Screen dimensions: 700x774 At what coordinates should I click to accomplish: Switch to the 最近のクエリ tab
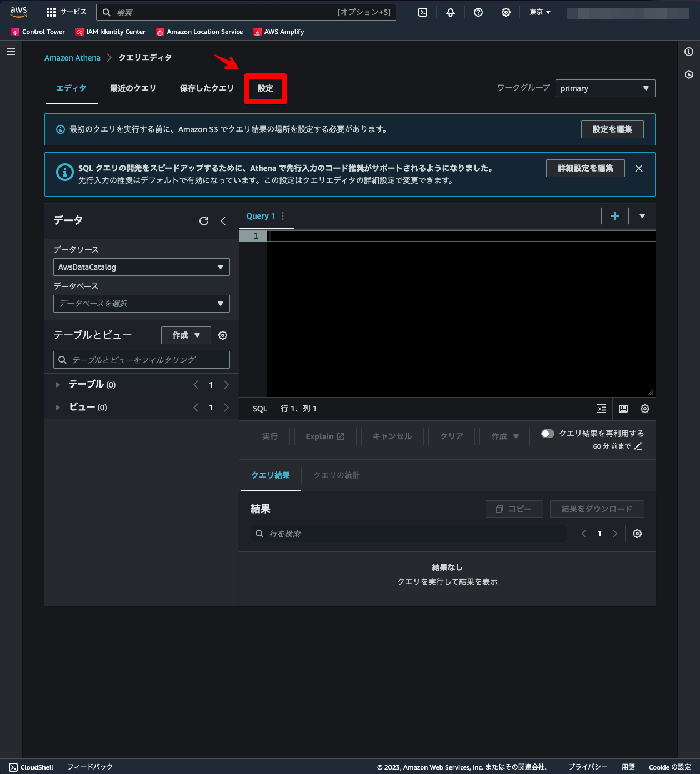tap(133, 88)
